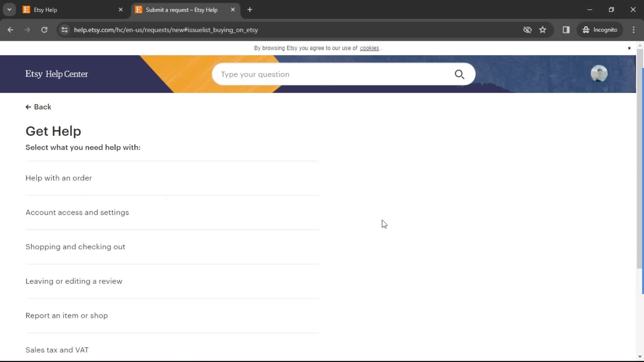Select Report an item or shop
The image size is (644, 362).
[172, 316]
